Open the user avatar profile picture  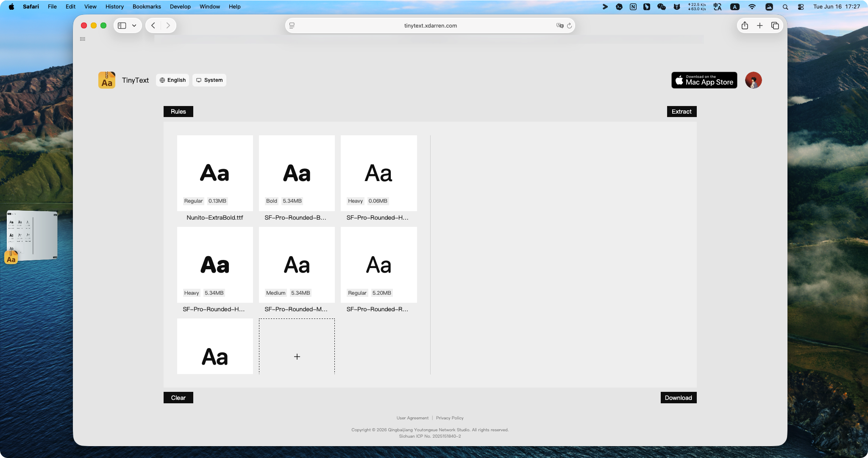point(753,80)
